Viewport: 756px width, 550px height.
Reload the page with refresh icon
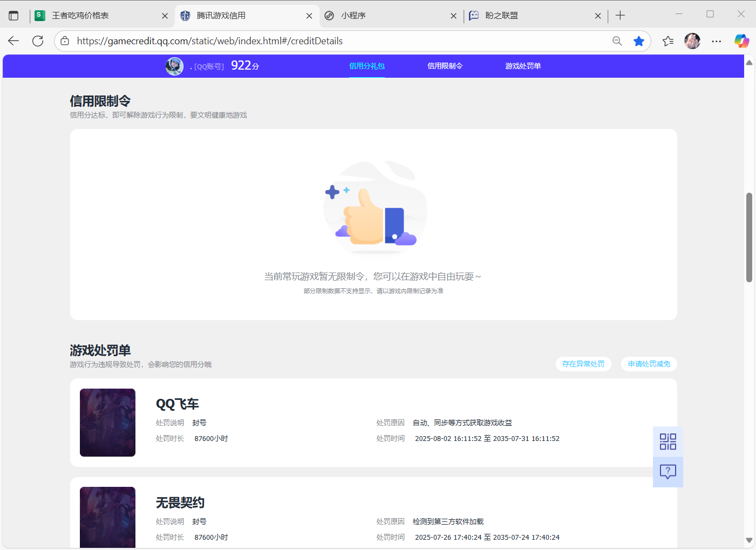[38, 41]
